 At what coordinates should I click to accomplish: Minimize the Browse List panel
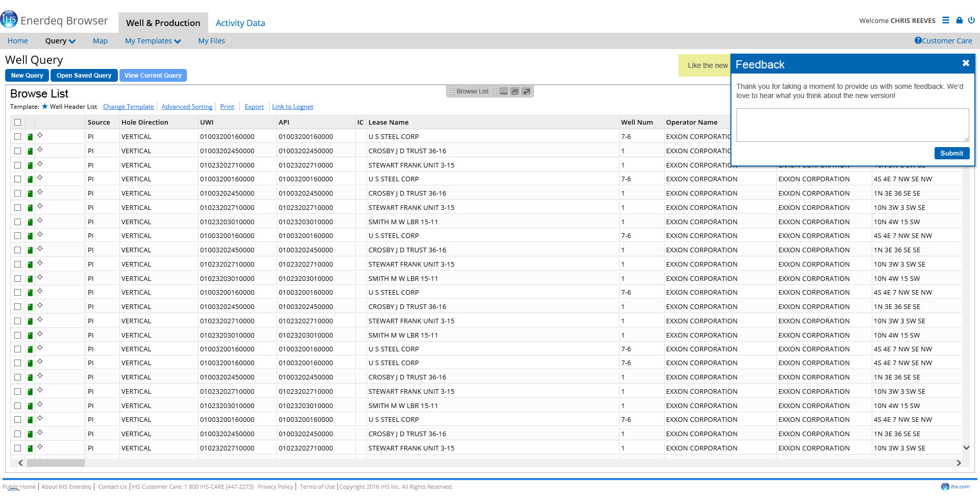(x=504, y=91)
